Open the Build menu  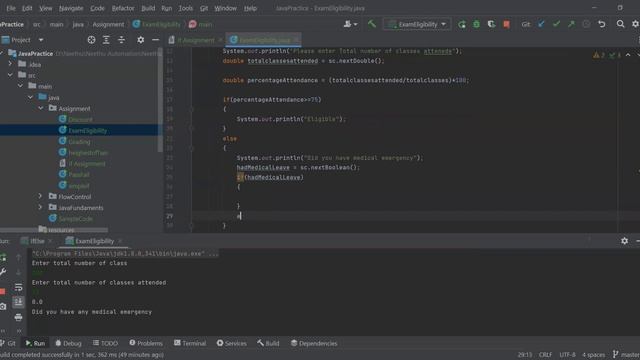[148, 8]
